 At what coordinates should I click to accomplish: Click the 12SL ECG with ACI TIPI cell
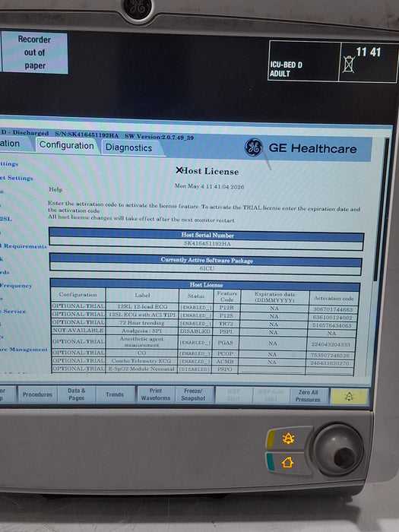(142, 315)
